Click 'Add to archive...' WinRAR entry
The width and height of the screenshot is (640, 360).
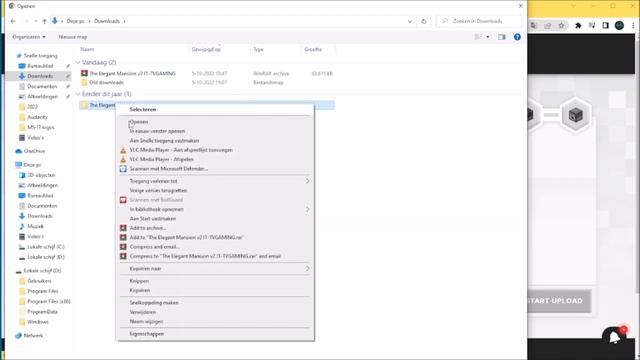(148, 228)
